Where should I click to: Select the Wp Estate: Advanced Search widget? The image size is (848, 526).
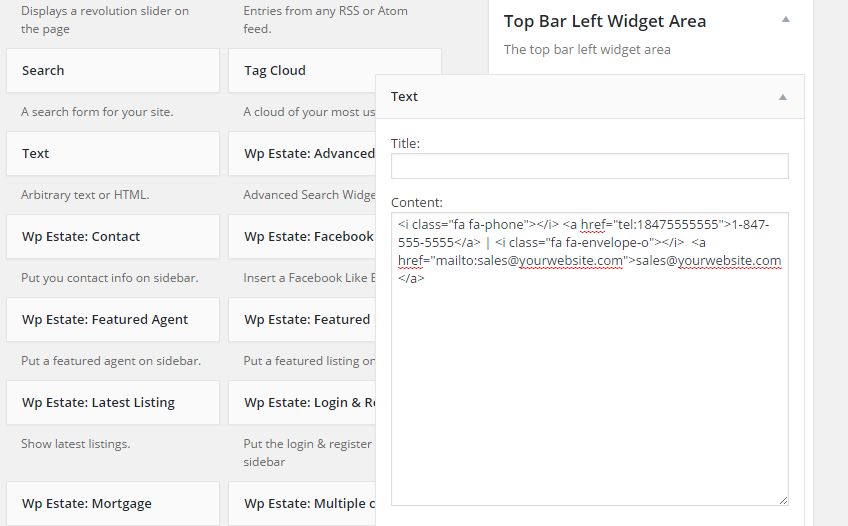pos(302,154)
